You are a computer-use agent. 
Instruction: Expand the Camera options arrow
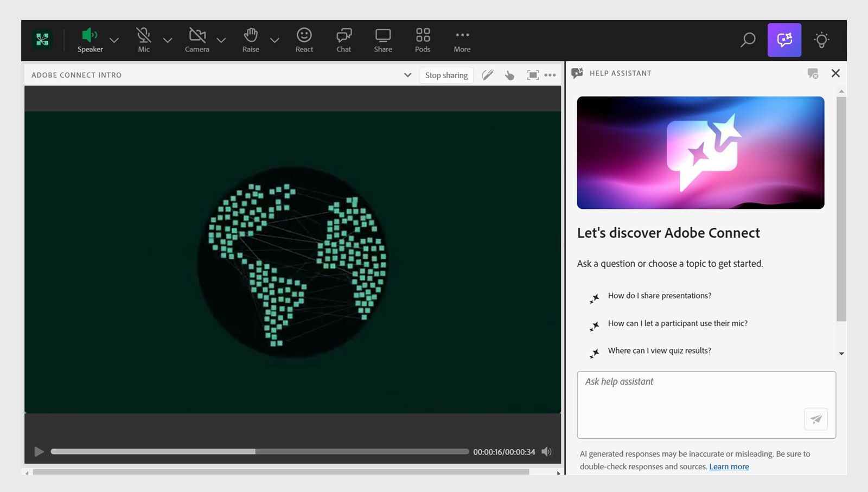221,40
